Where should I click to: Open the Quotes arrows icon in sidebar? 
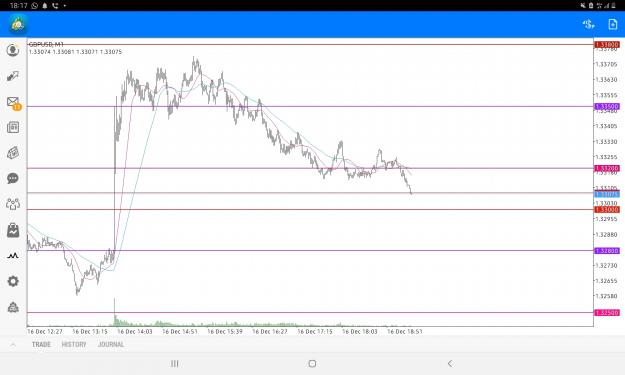(x=13, y=76)
